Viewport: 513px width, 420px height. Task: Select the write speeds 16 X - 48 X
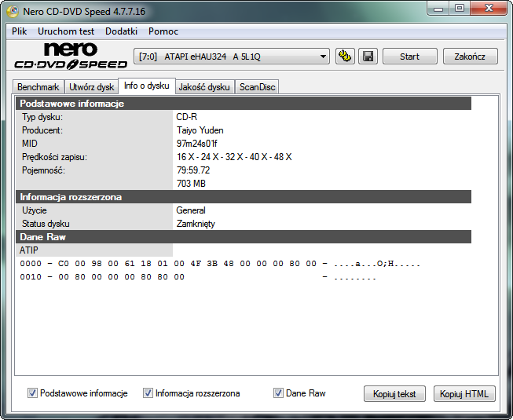[x=234, y=157]
